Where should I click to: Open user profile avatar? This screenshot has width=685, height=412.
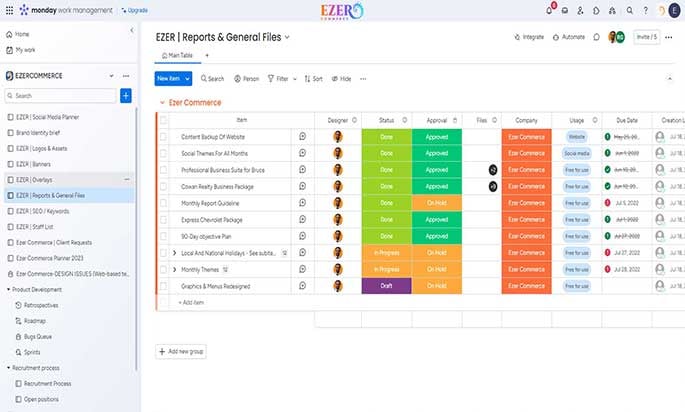click(x=675, y=10)
